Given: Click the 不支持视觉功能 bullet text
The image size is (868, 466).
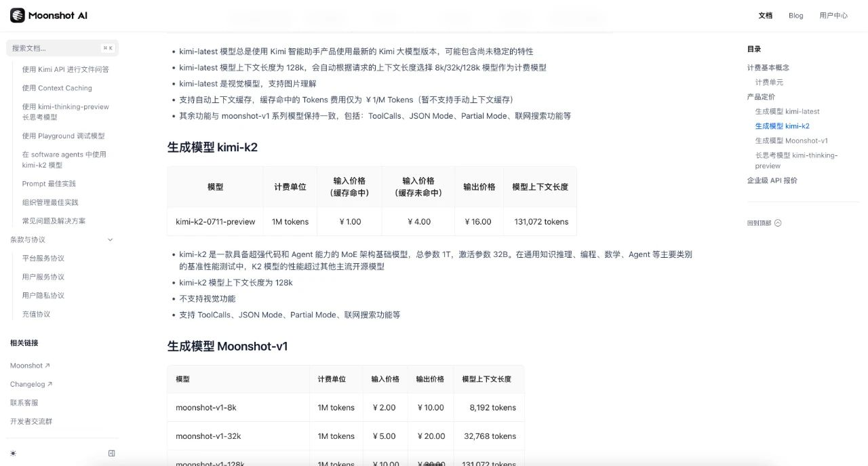Looking at the screenshot, I should click(x=208, y=299).
